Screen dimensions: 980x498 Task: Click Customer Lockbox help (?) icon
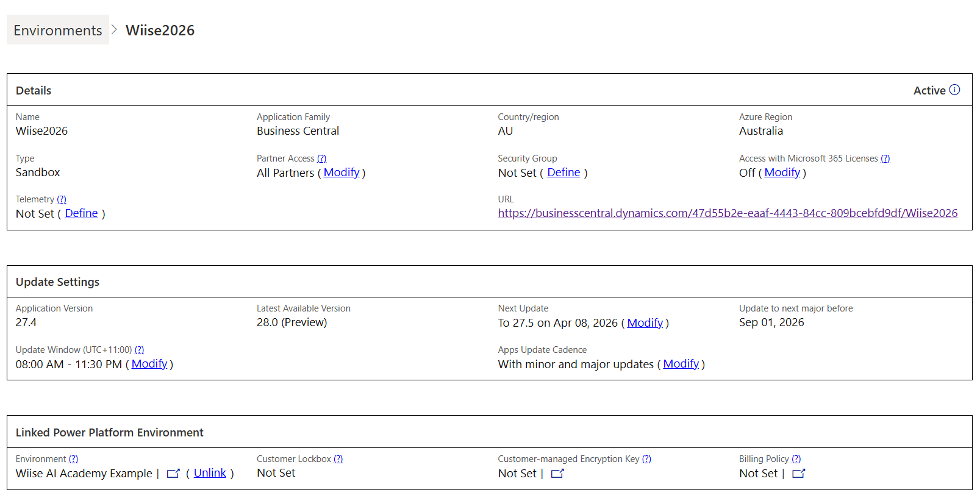click(x=338, y=459)
